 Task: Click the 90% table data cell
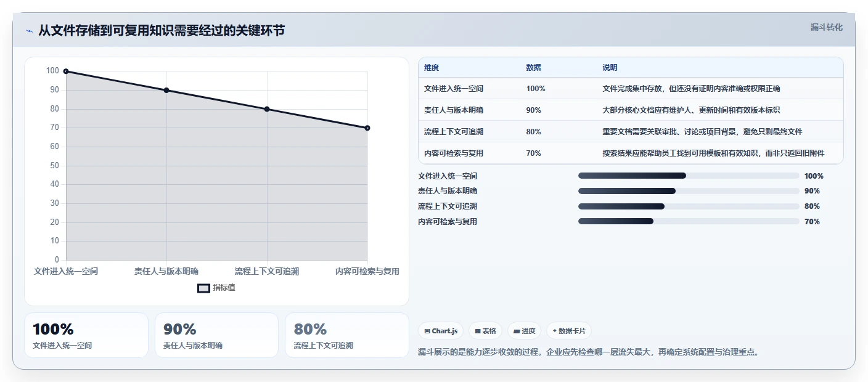point(534,110)
